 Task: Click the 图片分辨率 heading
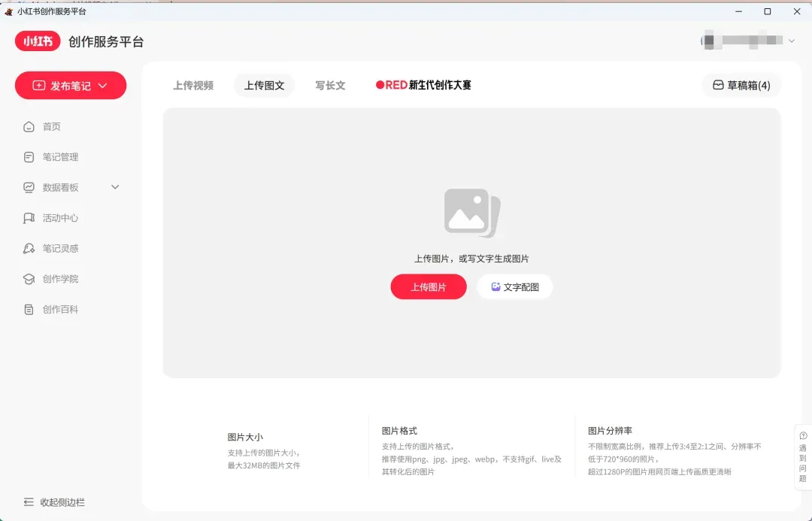tap(610, 431)
